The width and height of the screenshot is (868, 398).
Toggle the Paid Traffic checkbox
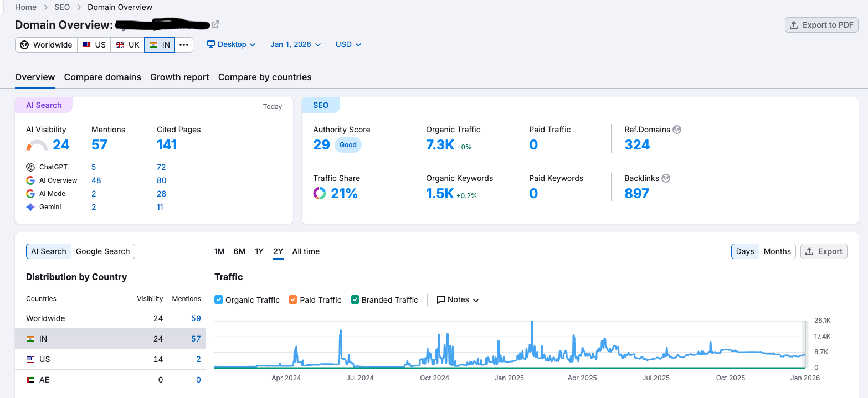(293, 299)
